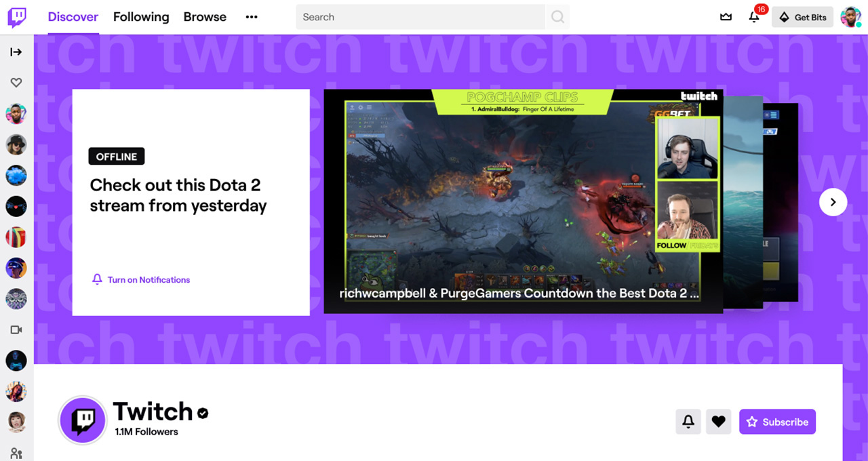Switch to the Following tab
Viewport: 868px width, 461px height.
tap(141, 17)
